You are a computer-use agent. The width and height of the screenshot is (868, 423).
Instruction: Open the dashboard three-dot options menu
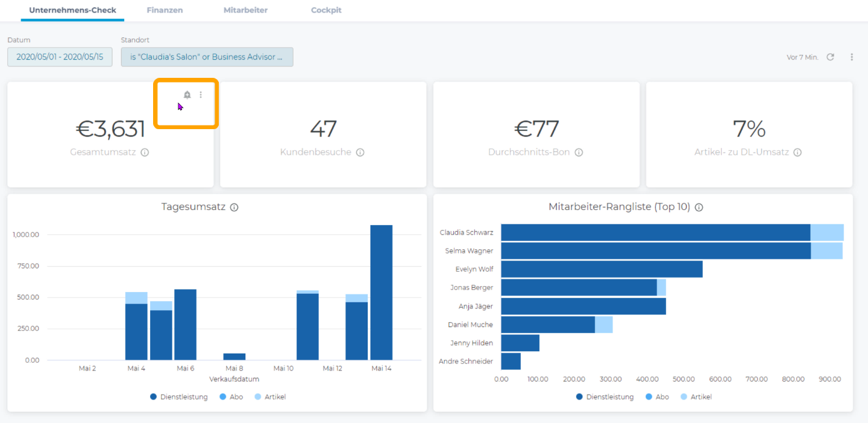coord(852,57)
